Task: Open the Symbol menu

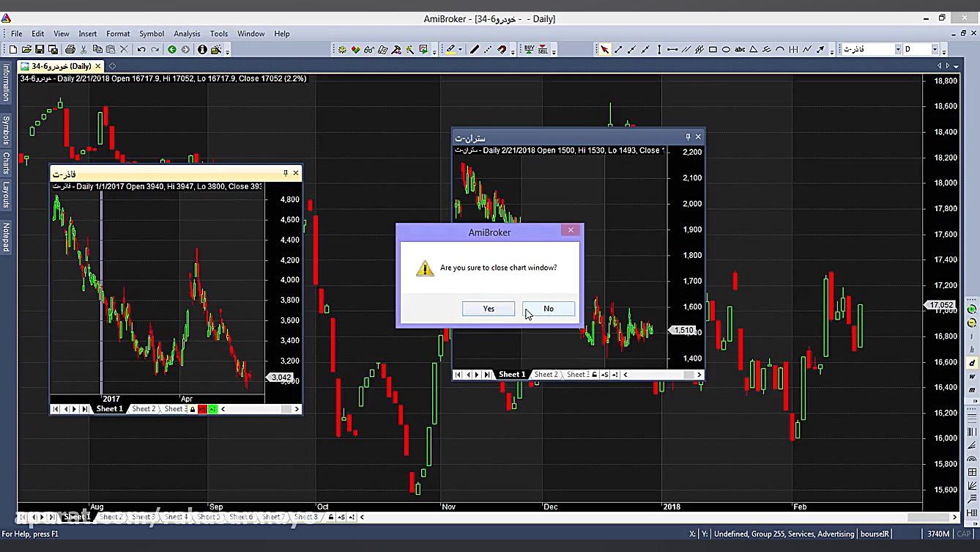Action: (x=152, y=34)
